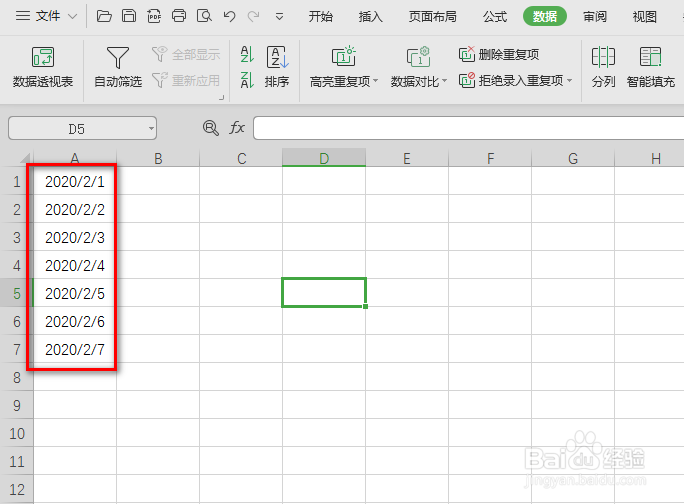Export to PDF icon
684x504 pixels.
click(x=154, y=17)
